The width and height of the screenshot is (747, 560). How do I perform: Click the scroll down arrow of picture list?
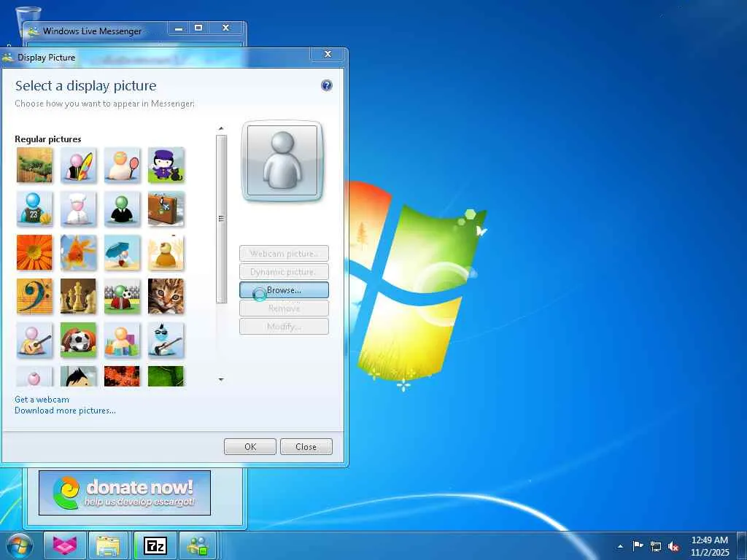221,379
